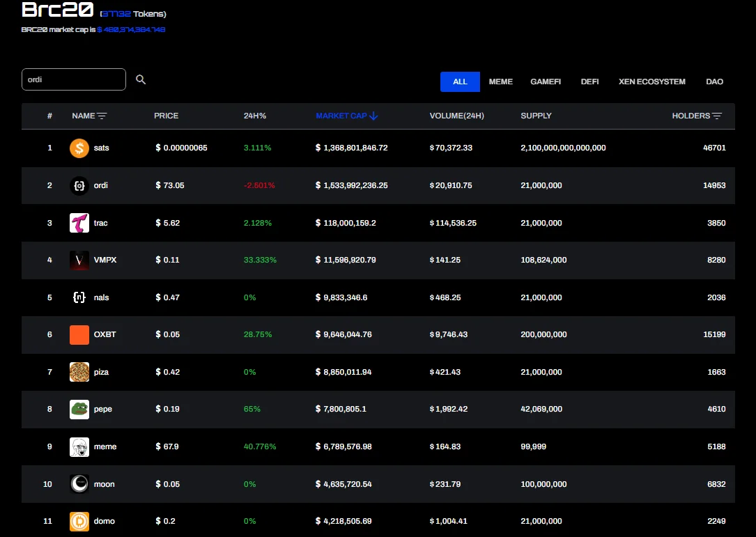Click the piza token pizza icon
Screen dimensions: 756x537
tap(79, 372)
